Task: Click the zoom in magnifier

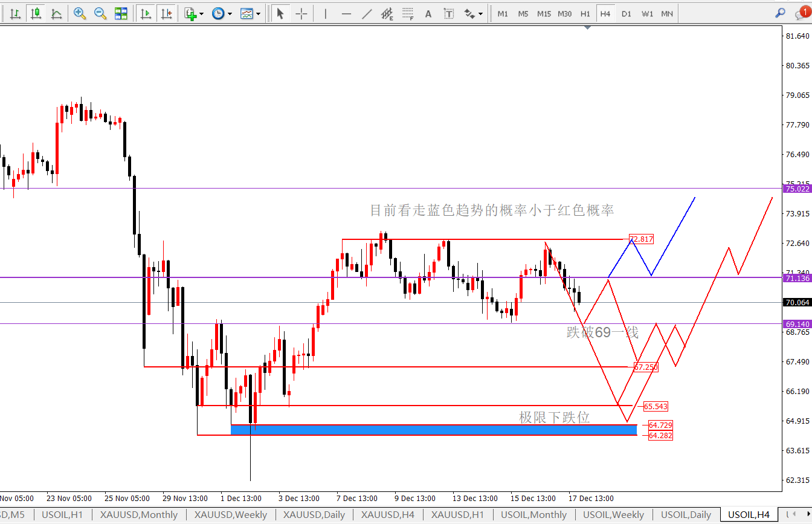Action: [79, 13]
